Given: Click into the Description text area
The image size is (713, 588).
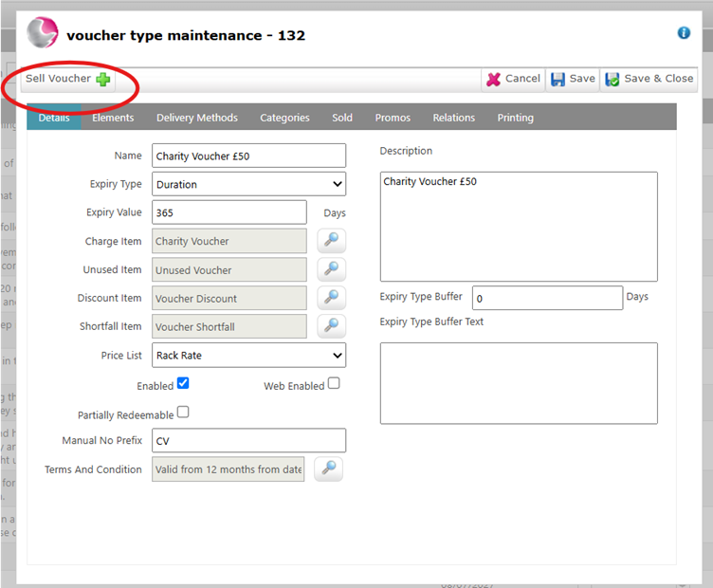Looking at the screenshot, I should 519,227.
